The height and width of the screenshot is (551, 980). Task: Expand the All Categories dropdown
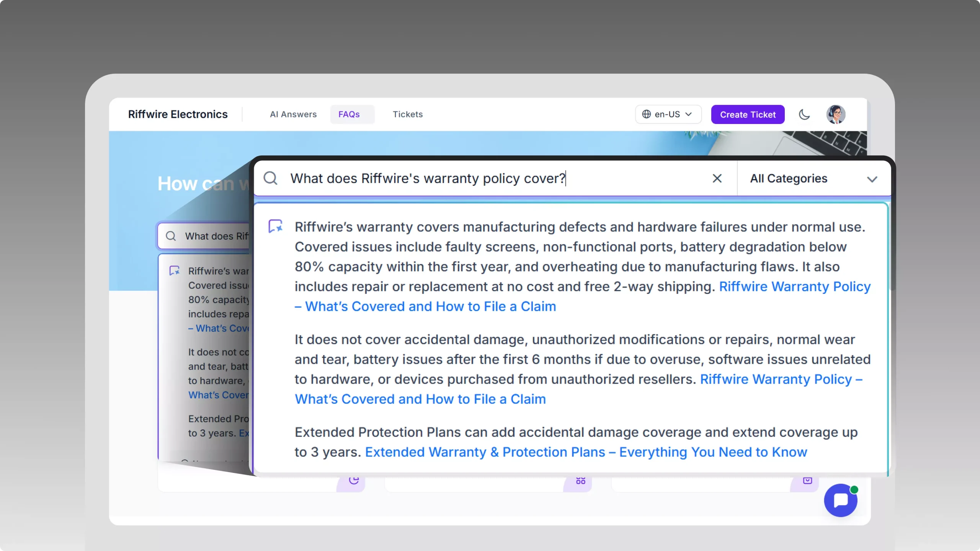coord(814,178)
